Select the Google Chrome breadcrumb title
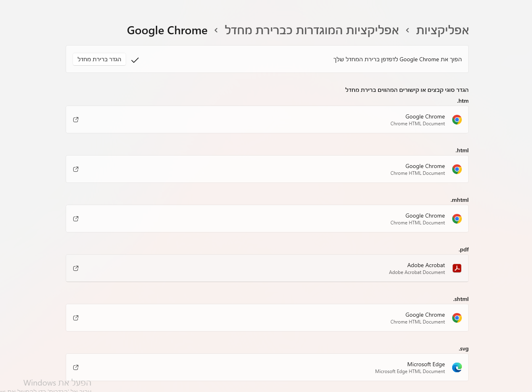Screen dimensions: 532x392 pyautogui.click(x=167, y=31)
